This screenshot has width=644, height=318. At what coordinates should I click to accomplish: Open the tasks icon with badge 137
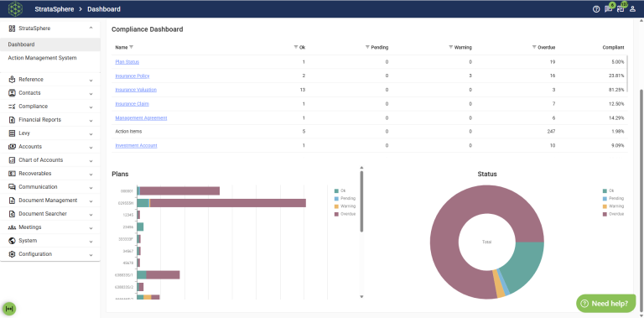click(x=621, y=9)
